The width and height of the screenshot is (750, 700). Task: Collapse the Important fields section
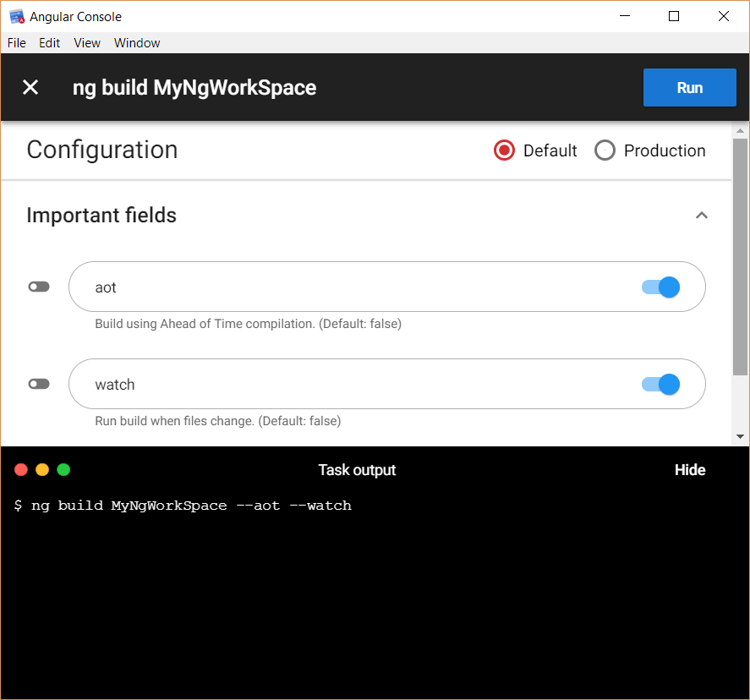pyautogui.click(x=702, y=216)
